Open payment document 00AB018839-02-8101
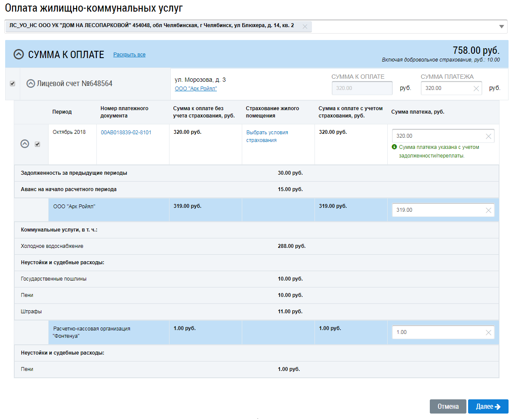The height and width of the screenshot is (420, 515). coord(126,133)
